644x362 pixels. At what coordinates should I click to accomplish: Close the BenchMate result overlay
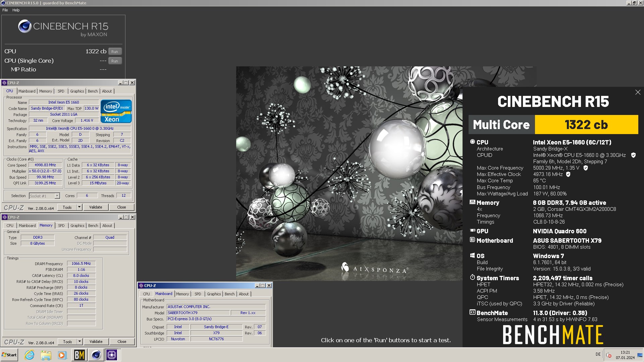(x=638, y=92)
